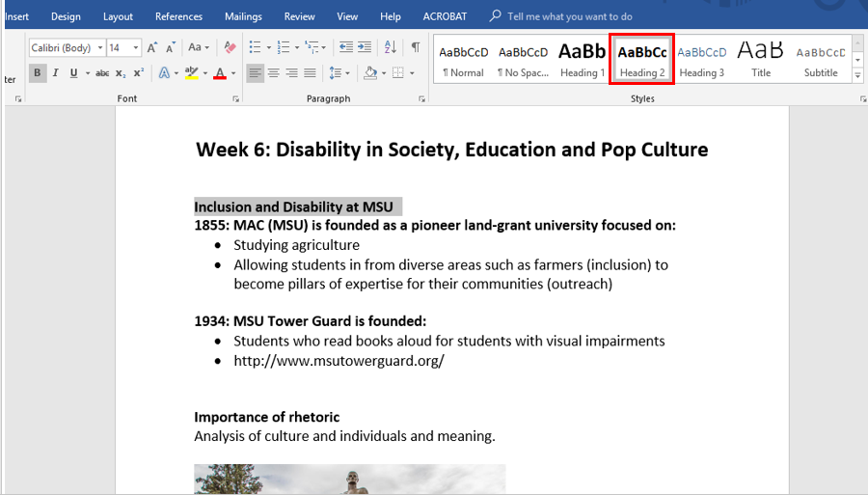Apply the Heading 1 style
This screenshot has height=495, width=868.
click(582, 60)
